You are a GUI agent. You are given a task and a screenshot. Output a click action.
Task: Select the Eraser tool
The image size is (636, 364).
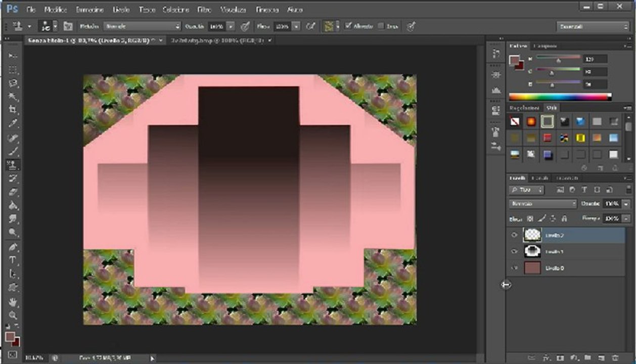(x=13, y=192)
